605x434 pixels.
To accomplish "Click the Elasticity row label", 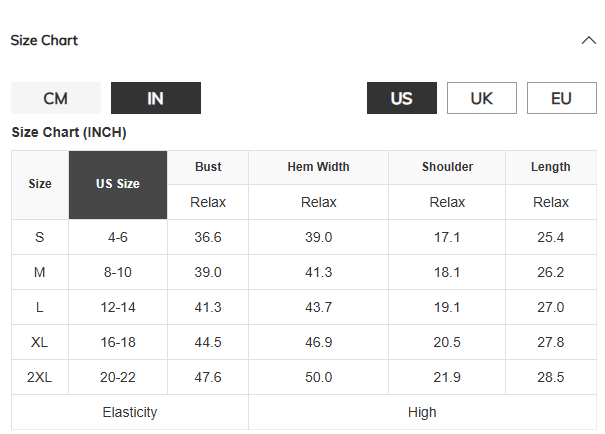I will 130,412.
